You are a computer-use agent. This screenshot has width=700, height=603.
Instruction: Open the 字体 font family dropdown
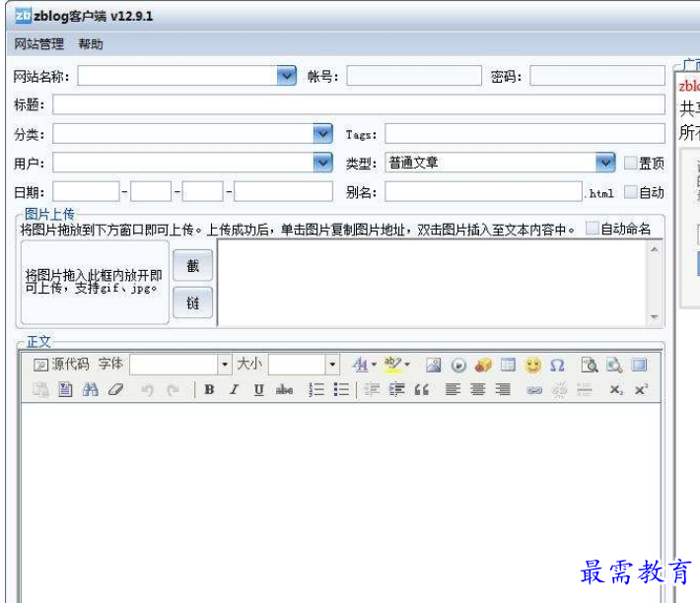coord(225,365)
